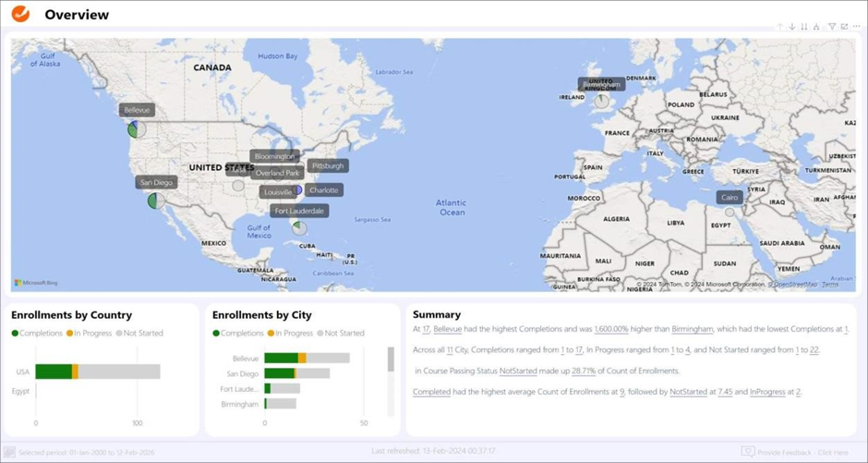Viewport: 868px width, 463px height.
Task: Click the feedback speech bubble icon
Action: pyautogui.click(x=748, y=452)
